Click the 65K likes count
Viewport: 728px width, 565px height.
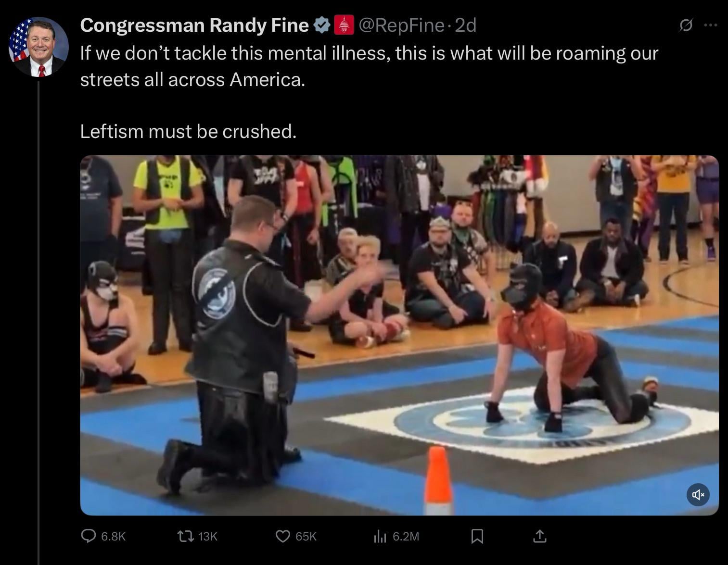pyautogui.click(x=306, y=536)
